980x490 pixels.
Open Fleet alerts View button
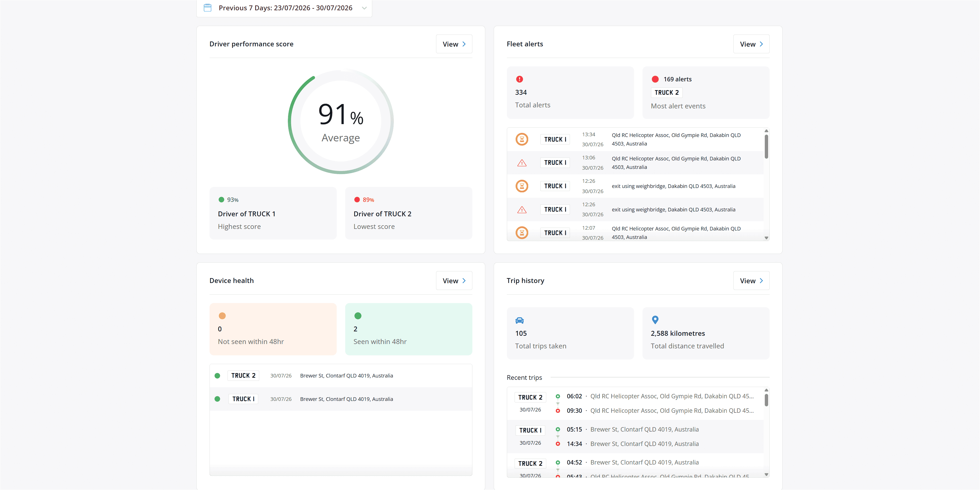click(x=751, y=44)
